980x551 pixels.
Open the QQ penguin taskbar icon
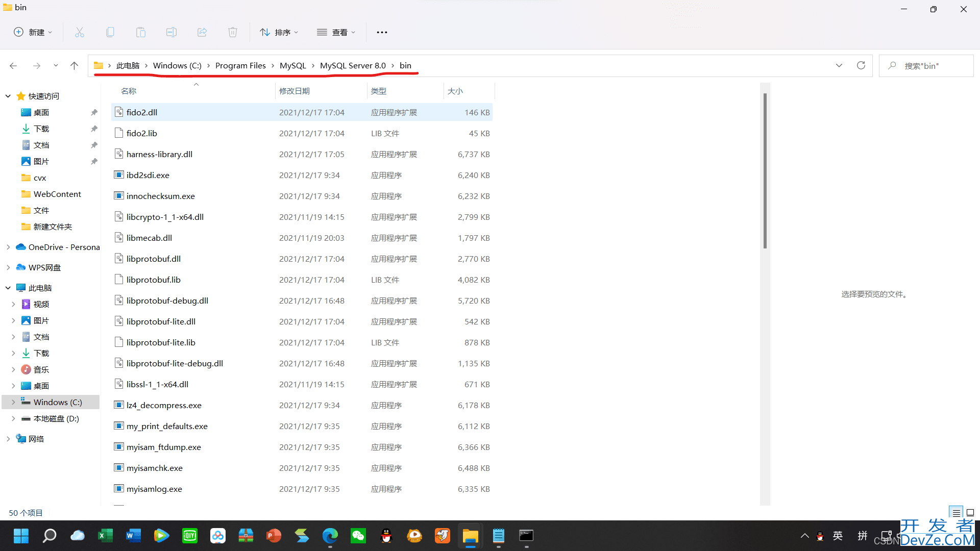click(x=386, y=536)
